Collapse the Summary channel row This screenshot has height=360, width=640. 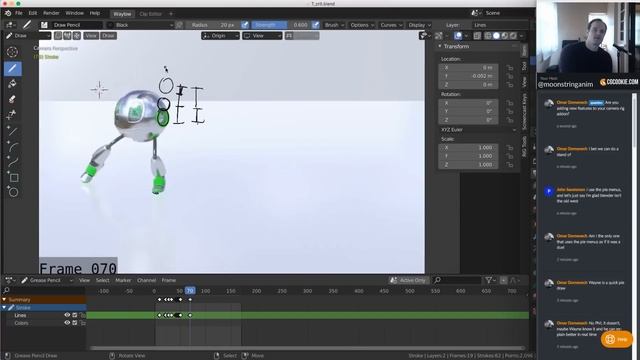pos(4,300)
